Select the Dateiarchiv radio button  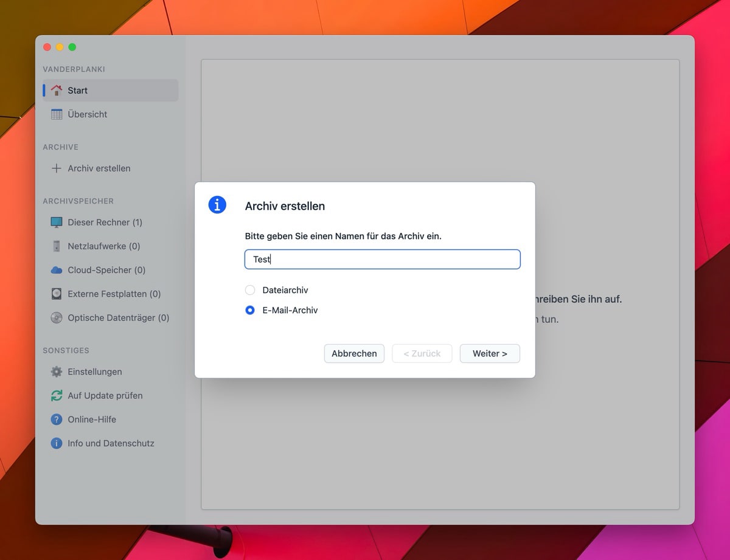click(x=250, y=290)
